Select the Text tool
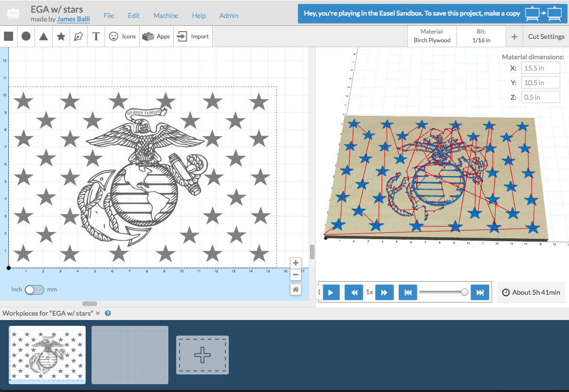 (96, 36)
